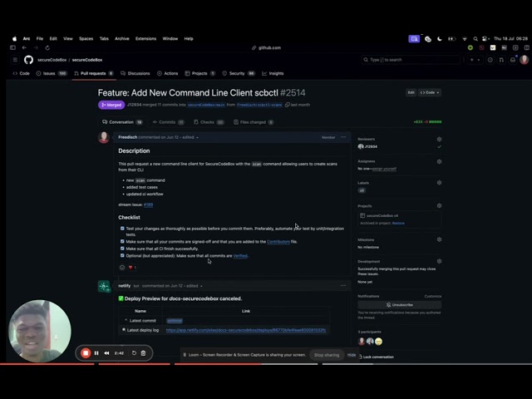
Task: Restart the Loom recording
Action: coord(134,353)
